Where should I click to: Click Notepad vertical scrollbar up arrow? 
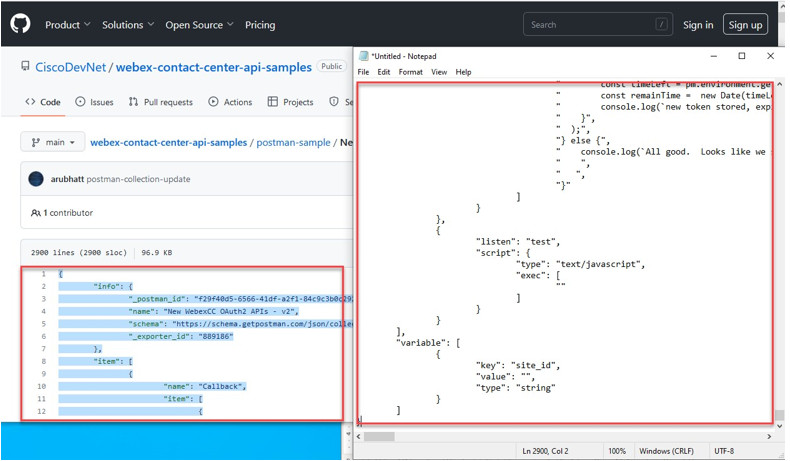click(779, 84)
